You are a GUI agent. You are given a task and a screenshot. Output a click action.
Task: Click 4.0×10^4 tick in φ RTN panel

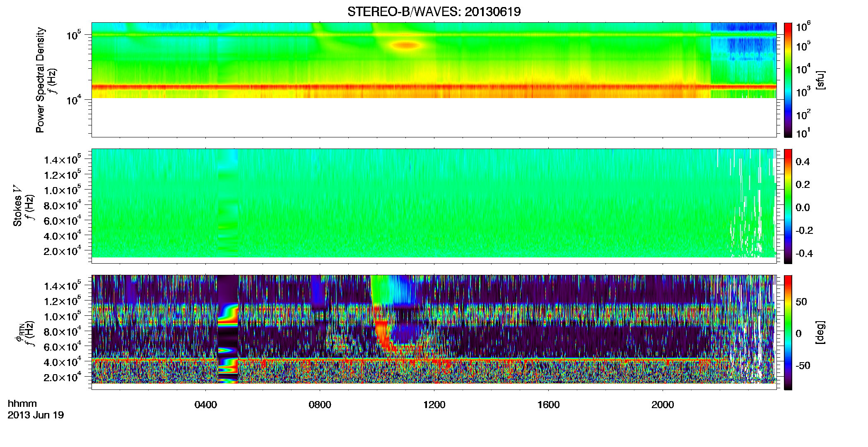tap(63, 363)
